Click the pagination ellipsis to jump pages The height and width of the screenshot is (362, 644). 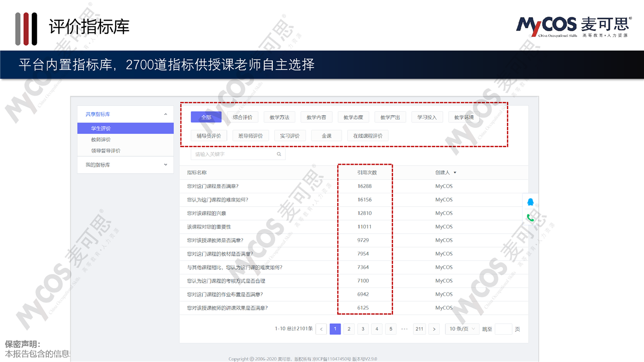[405, 329]
